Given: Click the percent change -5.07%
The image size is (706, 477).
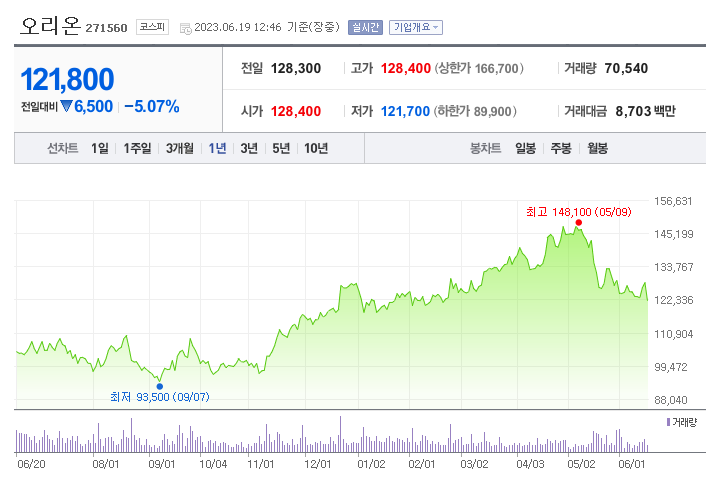Looking at the screenshot, I should pos(152,107).
